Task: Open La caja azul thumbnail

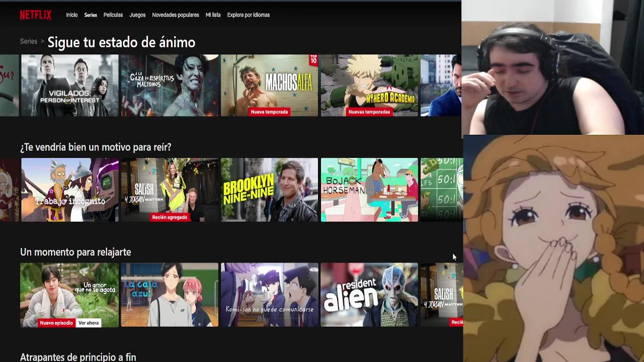Action: click(x=170, y=295)
